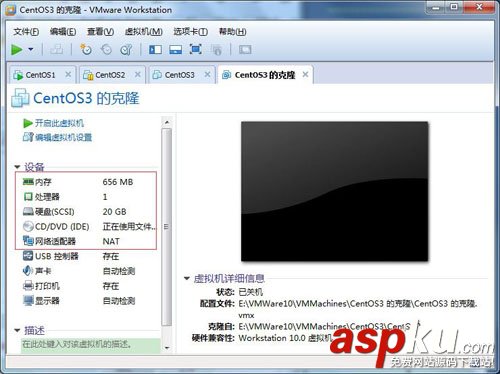Click the 20 GB disk size value

pyautogui.click(x=114, y=212)
